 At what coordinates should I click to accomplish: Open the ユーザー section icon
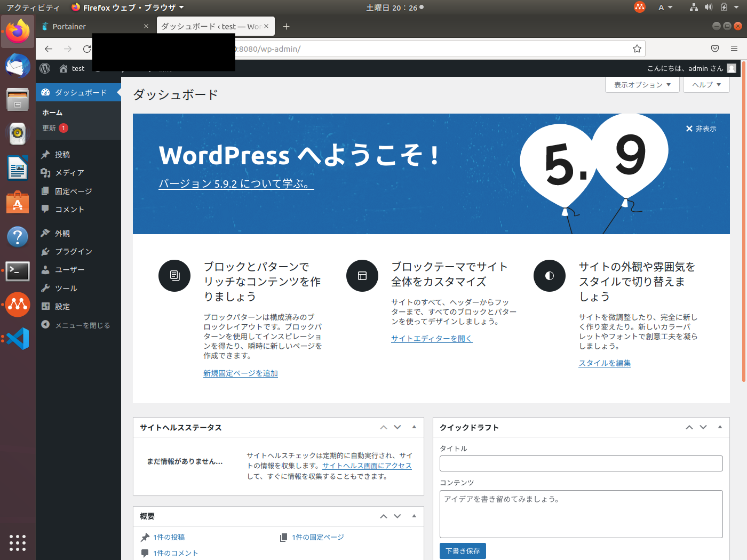[x=45, y=269]
